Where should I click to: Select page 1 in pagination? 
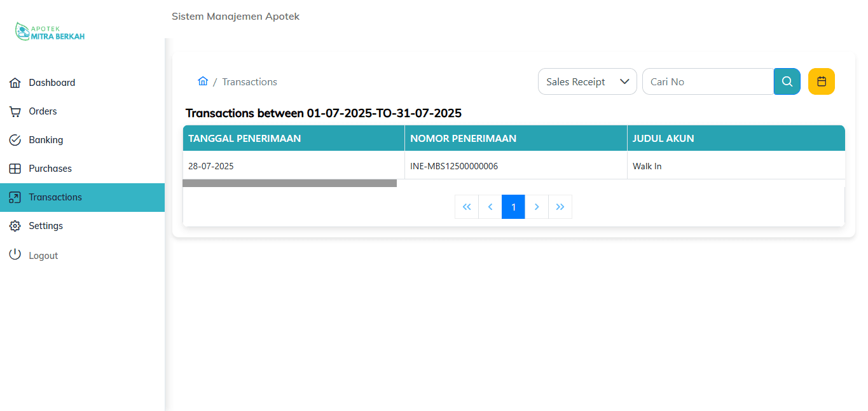pos(513,207)
